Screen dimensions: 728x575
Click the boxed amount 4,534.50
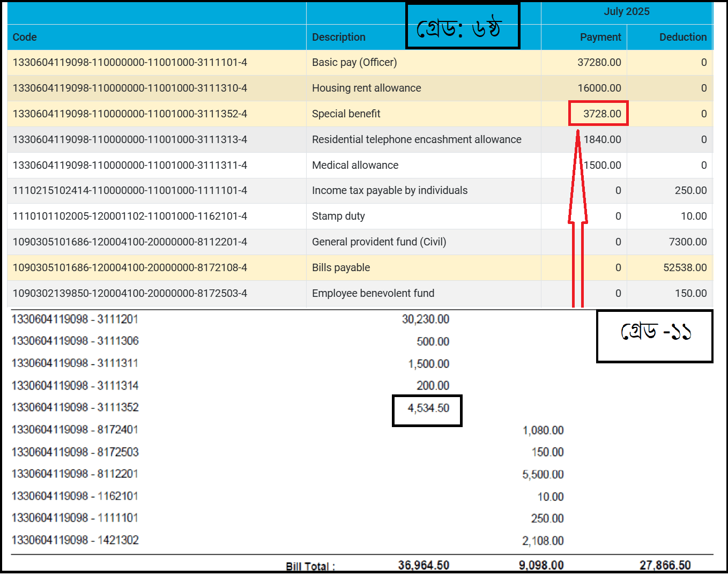coord(428,408)
